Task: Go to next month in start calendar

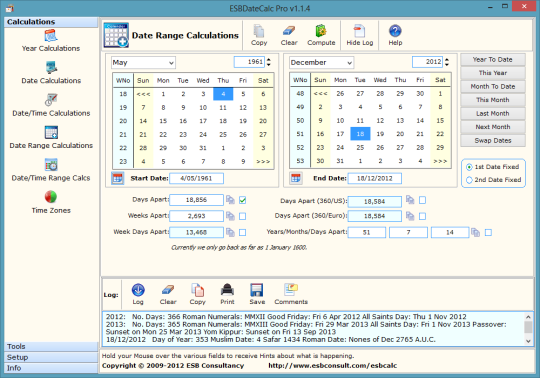Action: 263,161
